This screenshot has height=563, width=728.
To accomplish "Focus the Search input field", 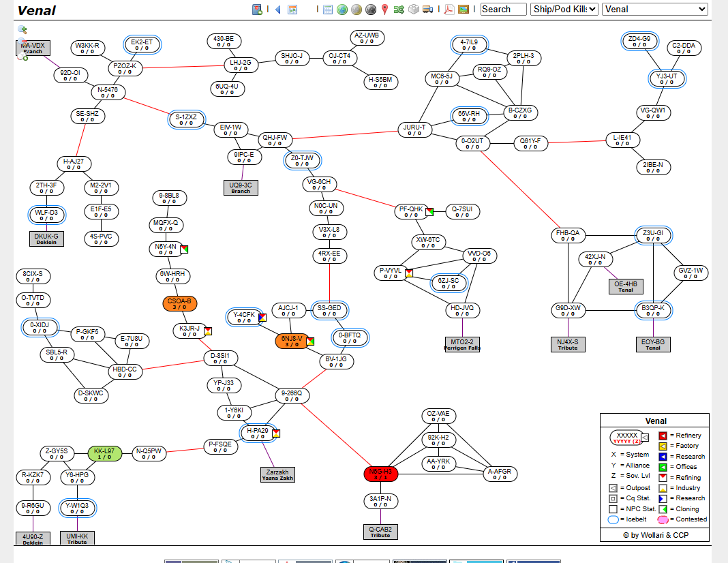I will (503, 10).
